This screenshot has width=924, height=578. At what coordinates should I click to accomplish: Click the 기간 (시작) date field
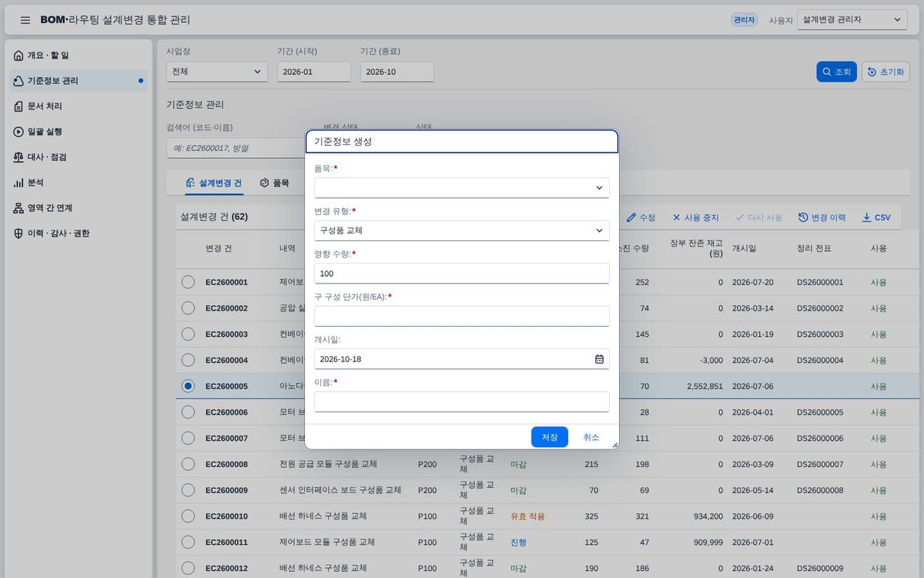314,72
